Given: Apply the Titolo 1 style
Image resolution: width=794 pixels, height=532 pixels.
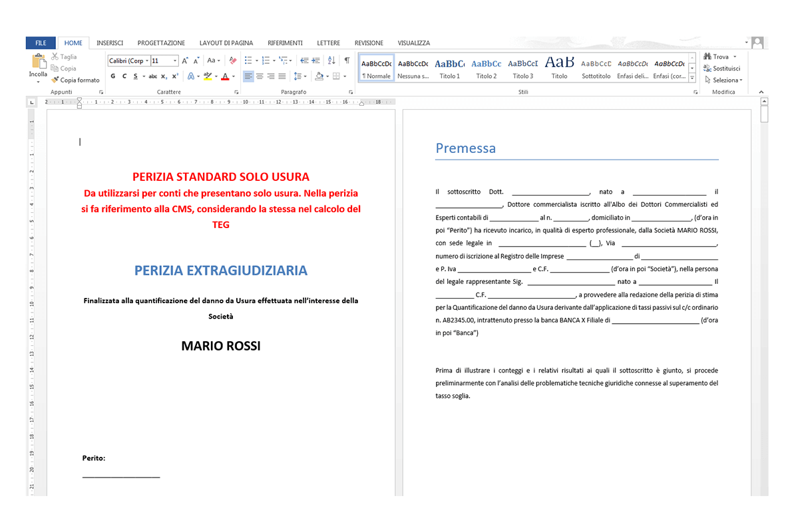Looking at the screenshot, I should (x=450, y=68).
